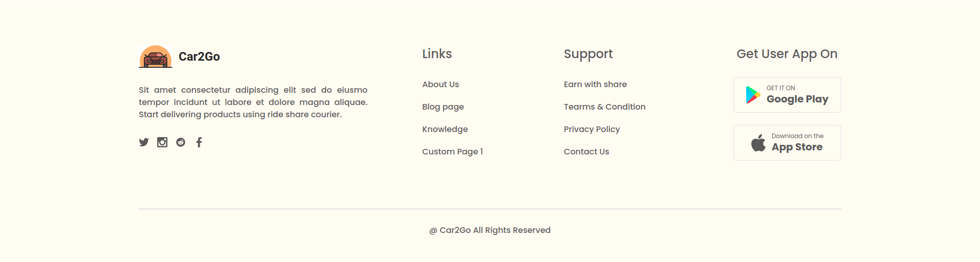Open the Instagram social icon
The height and width of the screenshot is (262, 980).
click(162, 142)
